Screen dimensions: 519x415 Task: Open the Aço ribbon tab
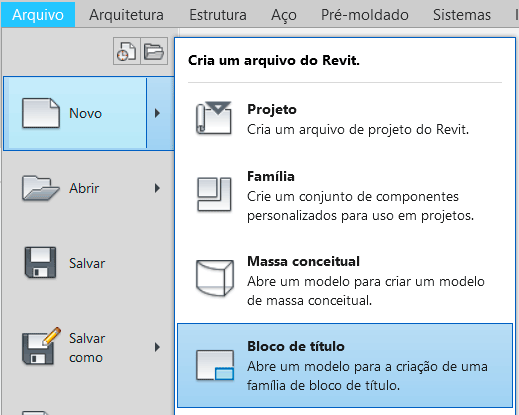coord(284,15)
